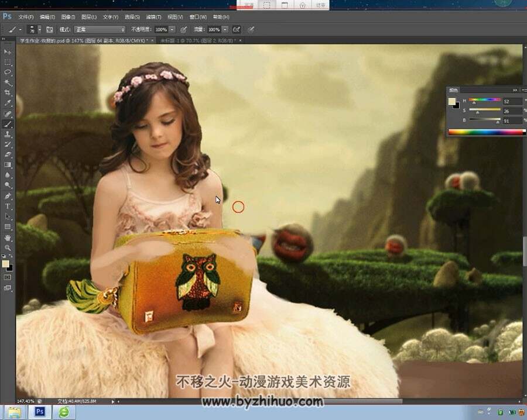Viewport: 527px width, 420px height.
Task: Click the Hue slider in Color panel
Action: (x=485, y=100)
